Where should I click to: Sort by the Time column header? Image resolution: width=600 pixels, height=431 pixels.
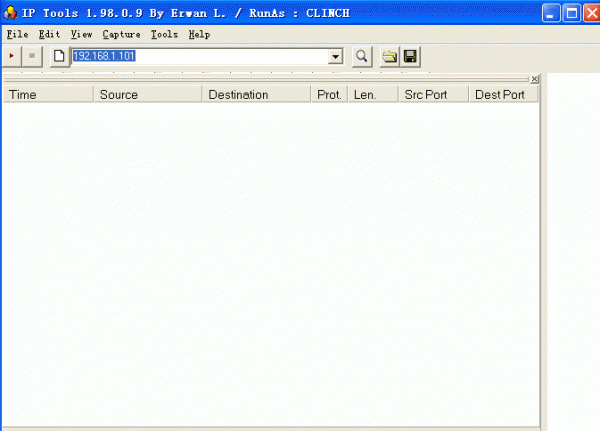[x=48, y=95]
